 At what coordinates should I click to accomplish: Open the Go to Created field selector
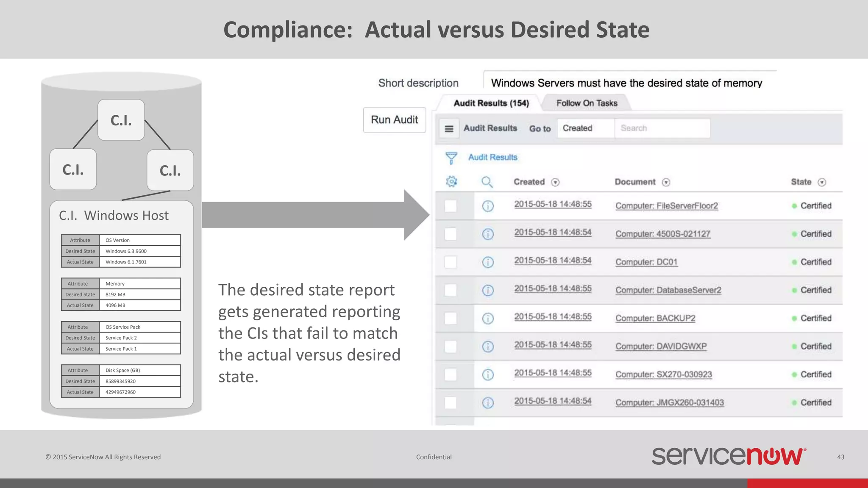(585, 128)
